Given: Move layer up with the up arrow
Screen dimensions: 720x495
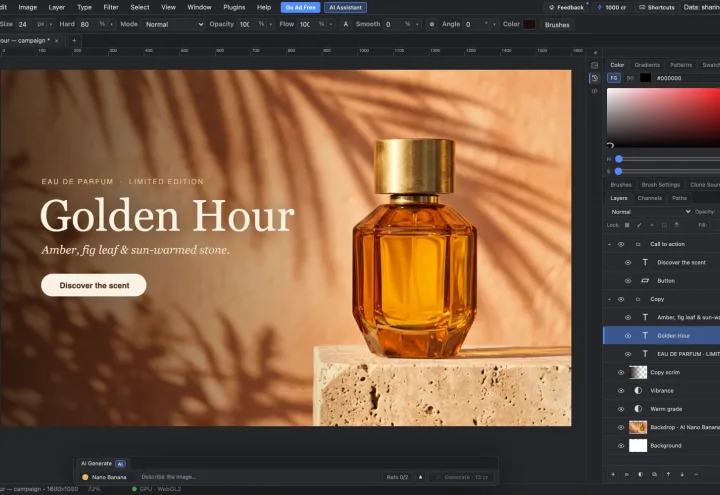Looking at the screenshot, I should [x=668, y=474].
